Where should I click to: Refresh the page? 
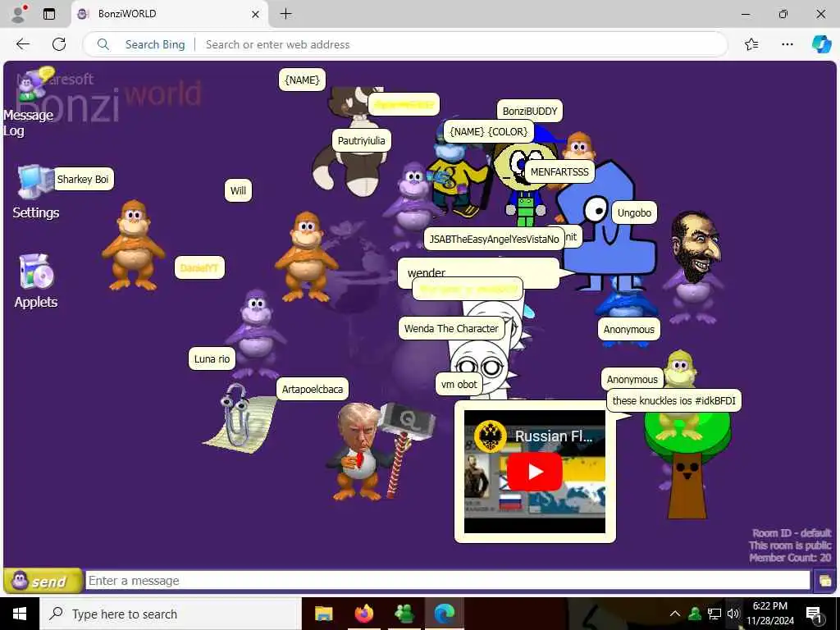pos(59,44)
